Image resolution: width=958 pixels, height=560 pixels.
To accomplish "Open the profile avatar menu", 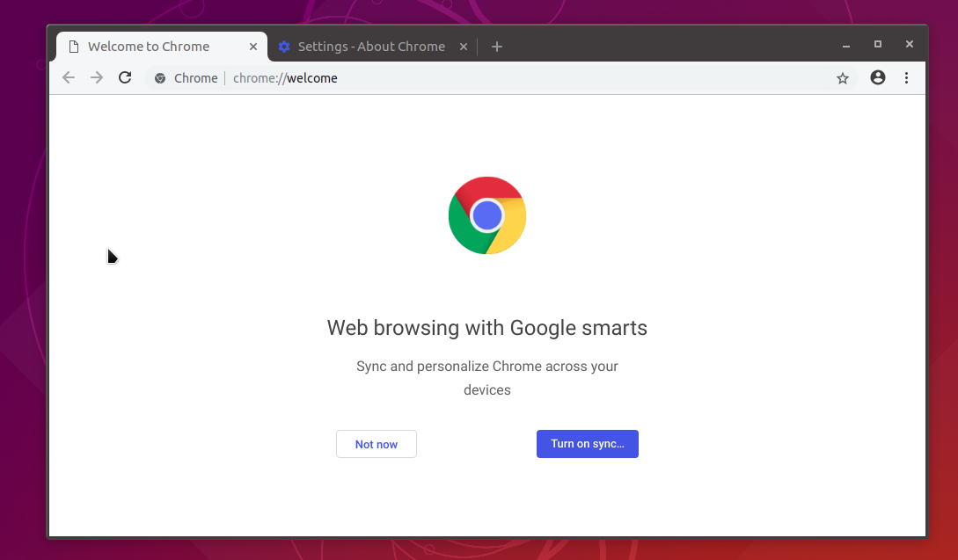I will coord(878,77).
